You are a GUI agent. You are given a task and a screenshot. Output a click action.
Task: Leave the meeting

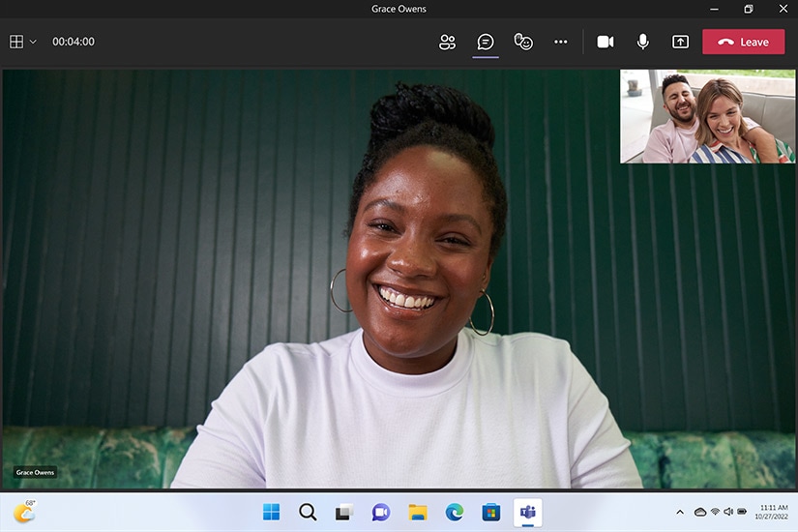pos(743,42)
